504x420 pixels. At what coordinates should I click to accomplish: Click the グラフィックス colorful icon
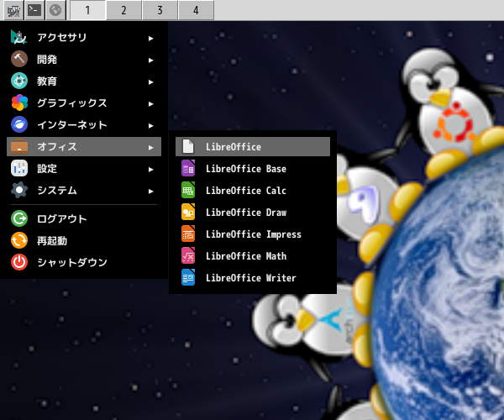click(x=19, y=102)
